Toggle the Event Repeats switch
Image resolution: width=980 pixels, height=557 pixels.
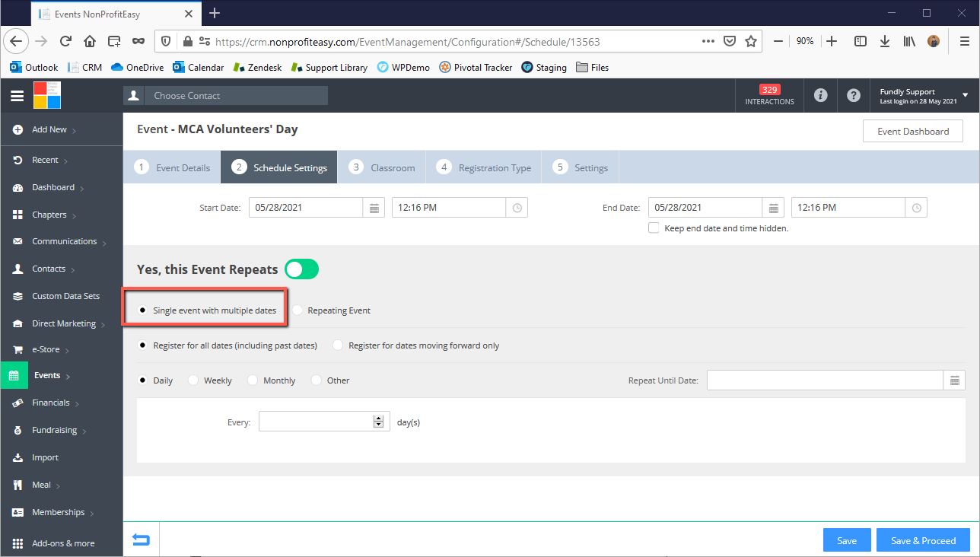pos(301,269)
